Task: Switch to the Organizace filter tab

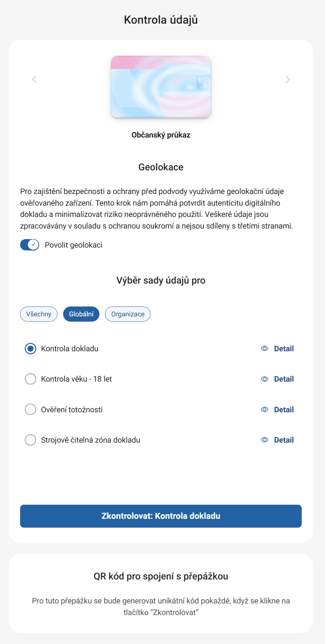Action: [128, 314]
